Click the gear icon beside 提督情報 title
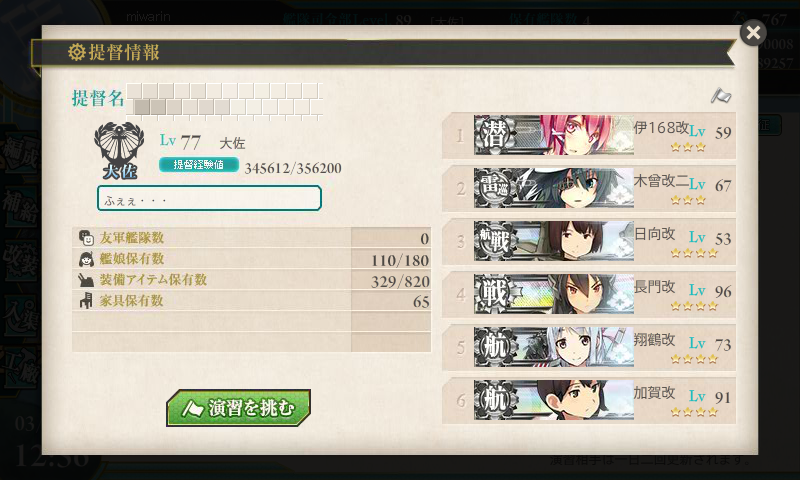Image resolution: width=800 pixels, height=480 pixels. pos(77,52)
